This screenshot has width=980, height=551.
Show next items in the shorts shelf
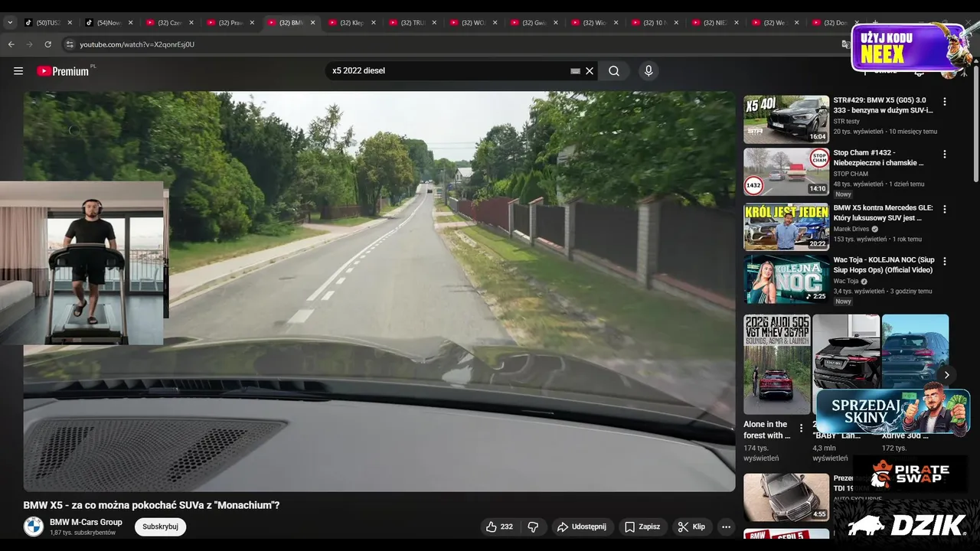tap(946, 375)
